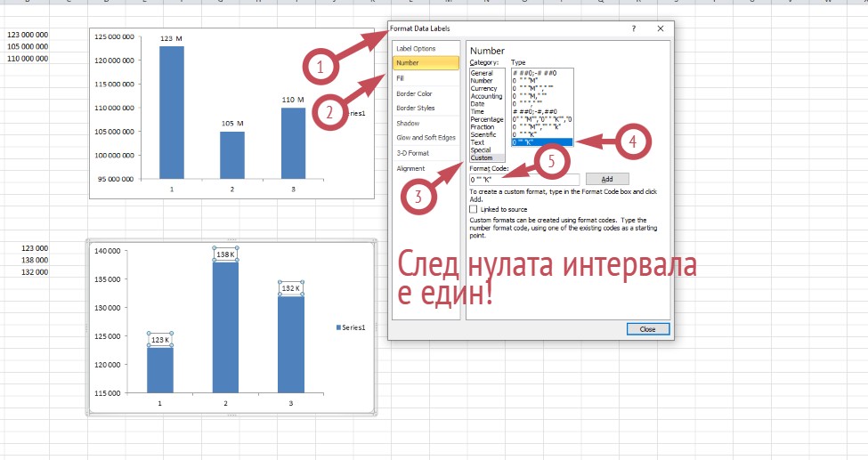
Task: Close dialog using the title bar X
Action: (661, 28)
